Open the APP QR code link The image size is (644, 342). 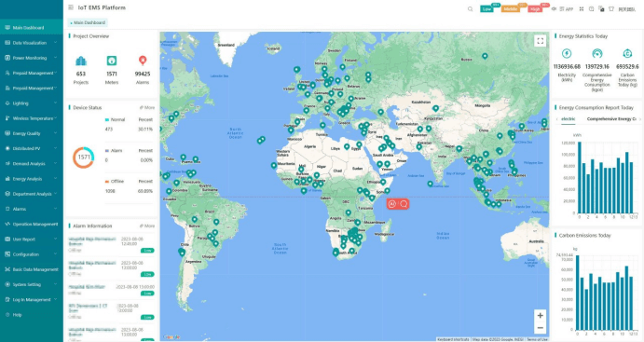(x=567, y=8)
